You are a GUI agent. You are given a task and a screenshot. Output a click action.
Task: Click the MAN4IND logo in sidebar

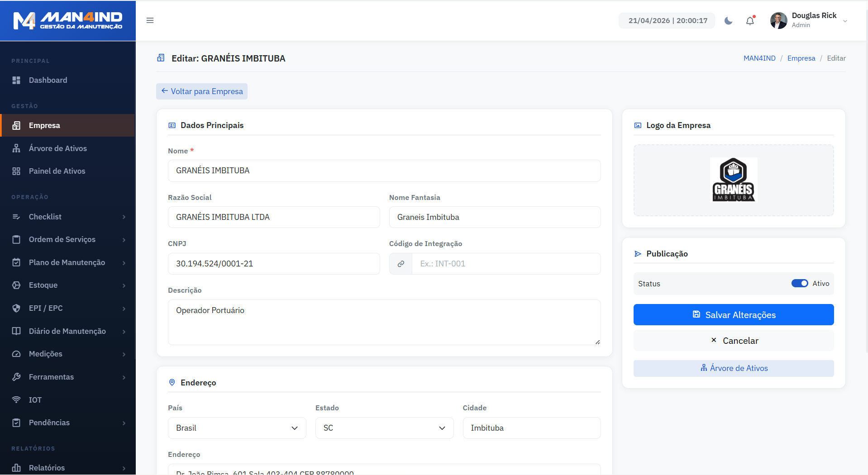[x=68, y=21]
